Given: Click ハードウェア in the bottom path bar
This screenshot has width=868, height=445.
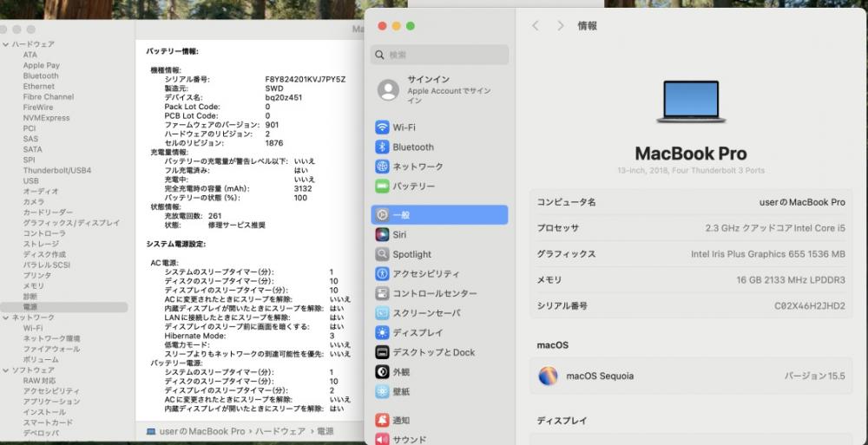Looking at the screenshot, I should 280,431.
